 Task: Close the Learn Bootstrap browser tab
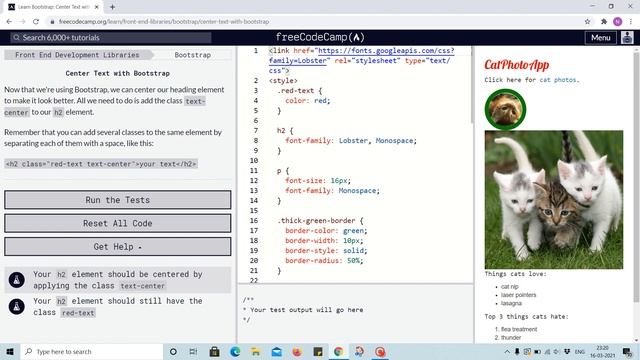(96, 7)
